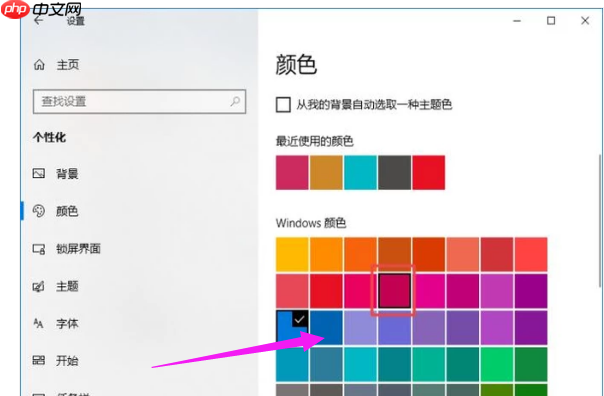
Task: Choose the darker blue second swatch in third row
Action: click(x=326, y=328)
